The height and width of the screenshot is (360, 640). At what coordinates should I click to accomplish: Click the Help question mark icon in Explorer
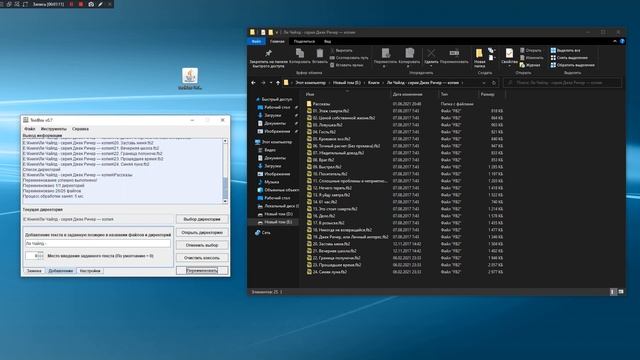coord(622,41)
